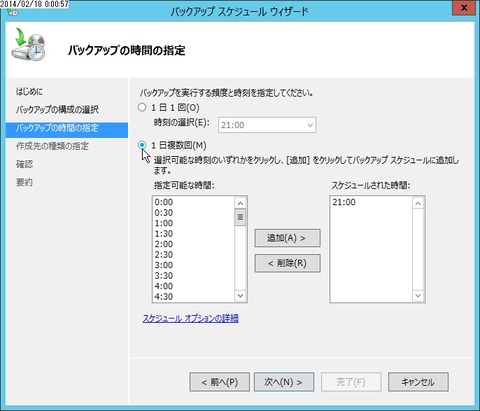The image size is (480, 411).
Task: Close the wizard with the X button
Action: (464, 8)
